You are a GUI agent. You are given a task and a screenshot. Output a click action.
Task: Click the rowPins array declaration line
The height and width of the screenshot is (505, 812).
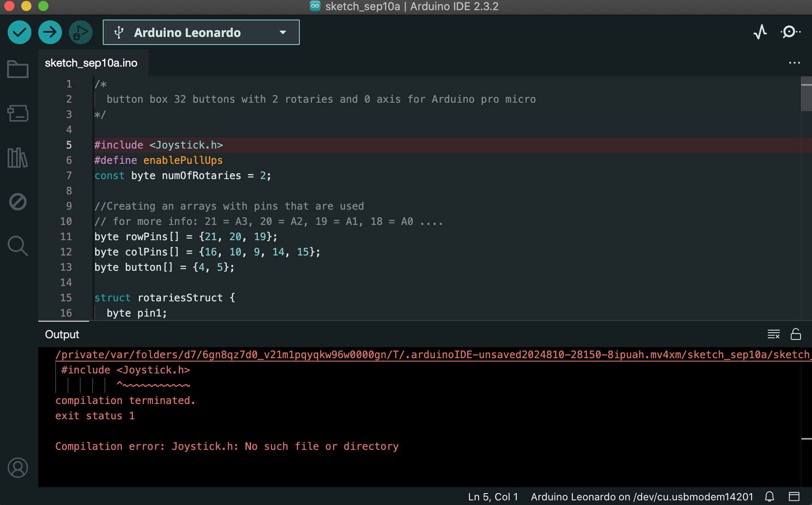click(186, 237)
